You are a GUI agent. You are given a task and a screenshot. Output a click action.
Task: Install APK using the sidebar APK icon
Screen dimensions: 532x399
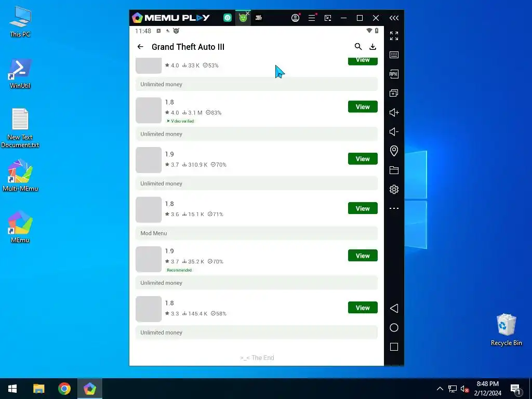(x=394, y=74)
